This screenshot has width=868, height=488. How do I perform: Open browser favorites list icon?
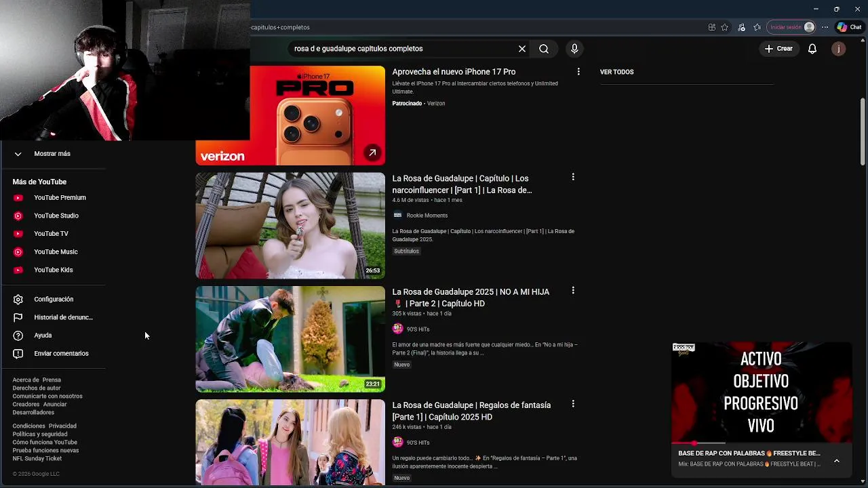point(757,27)
